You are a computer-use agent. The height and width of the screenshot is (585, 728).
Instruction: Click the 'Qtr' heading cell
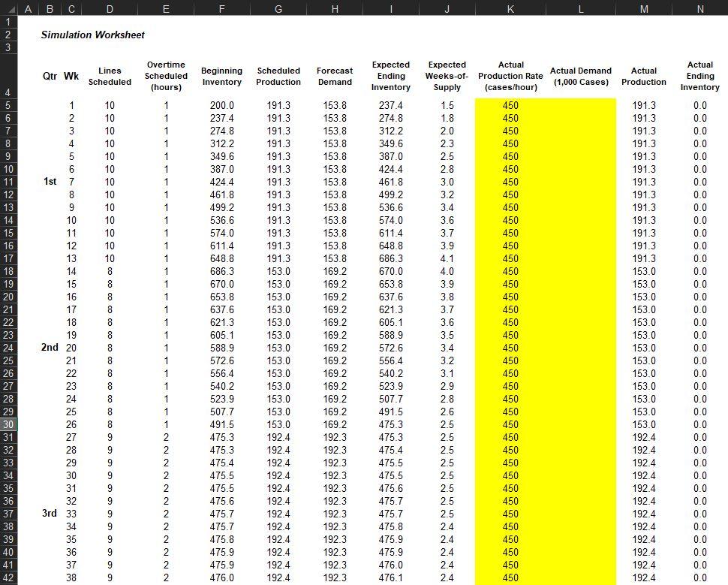50,76
